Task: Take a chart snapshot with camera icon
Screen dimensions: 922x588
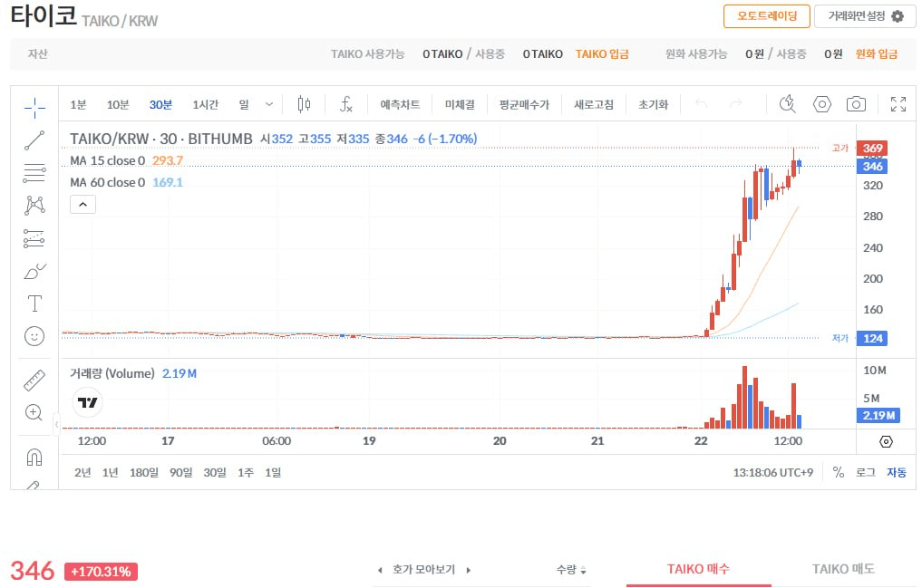Action: [x=856, y=104]
